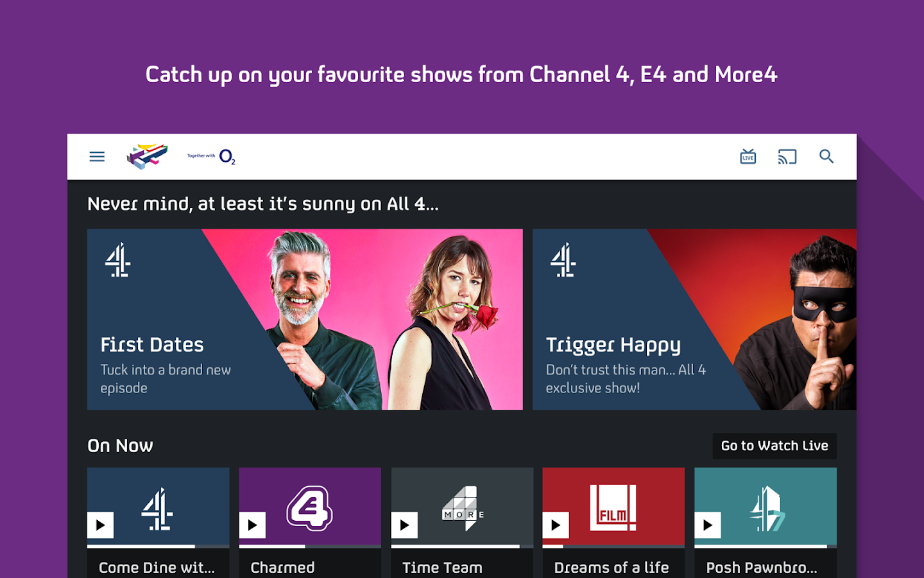Play Dreams of a Life on Film4
The height and width of the screenshot is (578, 924).
556,525
